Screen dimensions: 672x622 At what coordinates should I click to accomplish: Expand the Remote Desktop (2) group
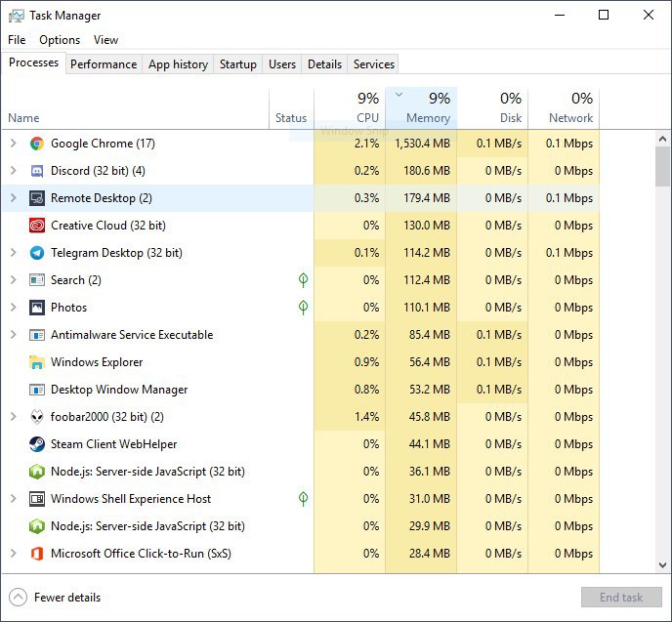14,198
